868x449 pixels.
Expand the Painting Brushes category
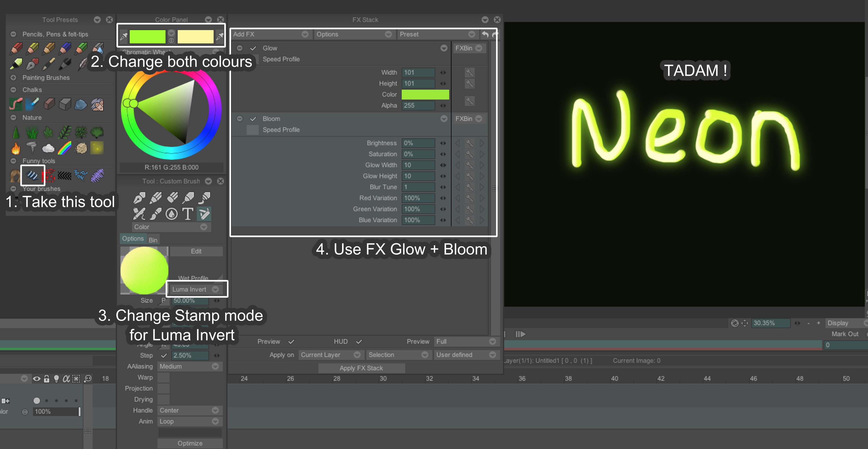pyautogui.click(x=13, y=78)
